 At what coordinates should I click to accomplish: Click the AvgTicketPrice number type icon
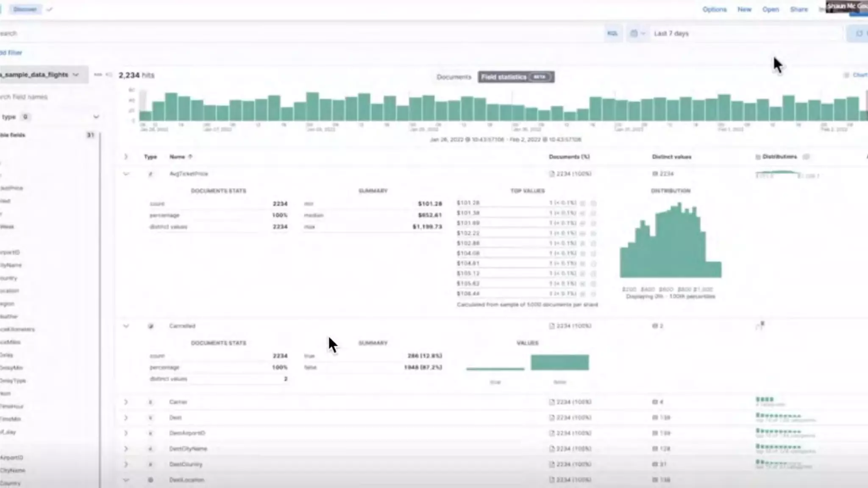point(150,174)
